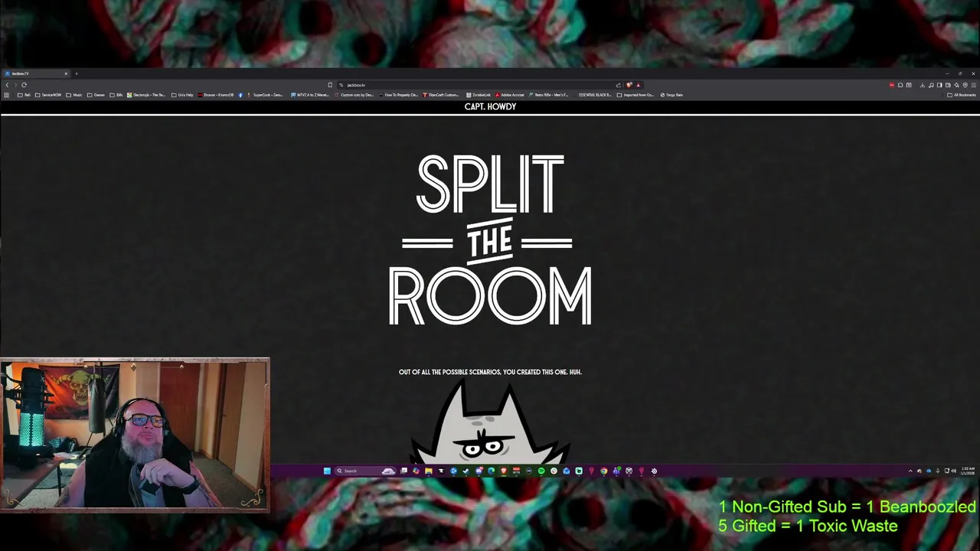Image resolution: width=980 pixels, height=551 pixels.
Task: Click the media control music-note icon
Action: point(931,85)
